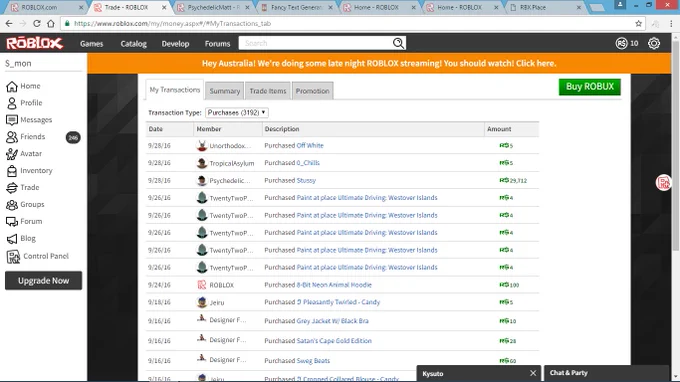The height and width of the screenshot is (382, 680).
Task: Open Blog in the sidebar
Action: [21, 238]
